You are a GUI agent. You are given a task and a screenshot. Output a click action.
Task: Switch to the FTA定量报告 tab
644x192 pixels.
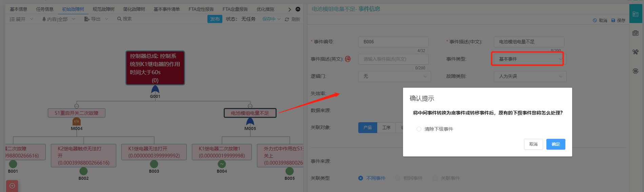235,9
